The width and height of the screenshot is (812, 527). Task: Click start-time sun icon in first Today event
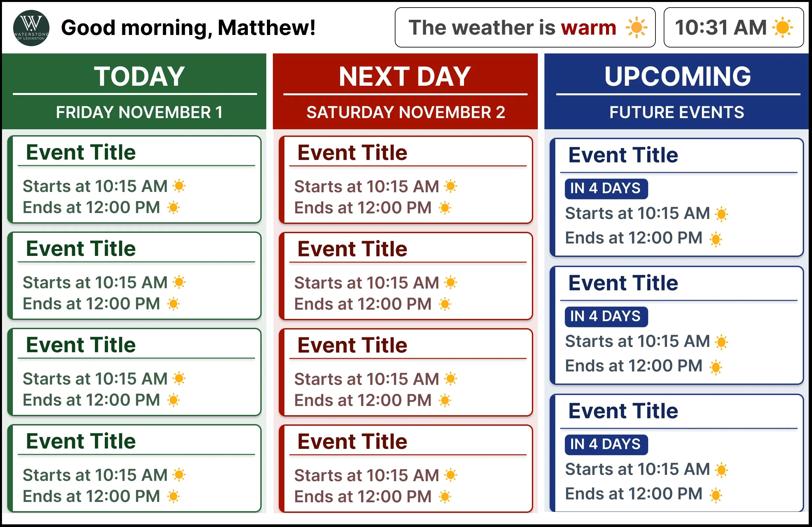click(179, 186)
